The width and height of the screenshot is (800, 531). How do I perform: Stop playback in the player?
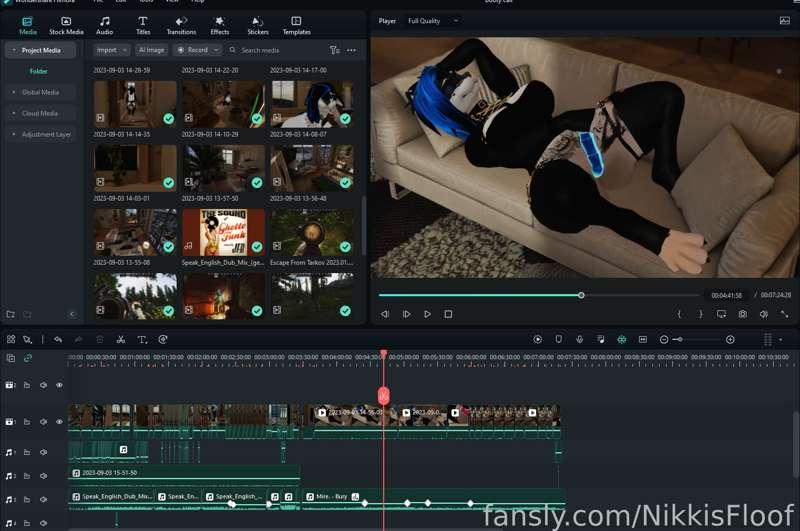pos(448,314)
